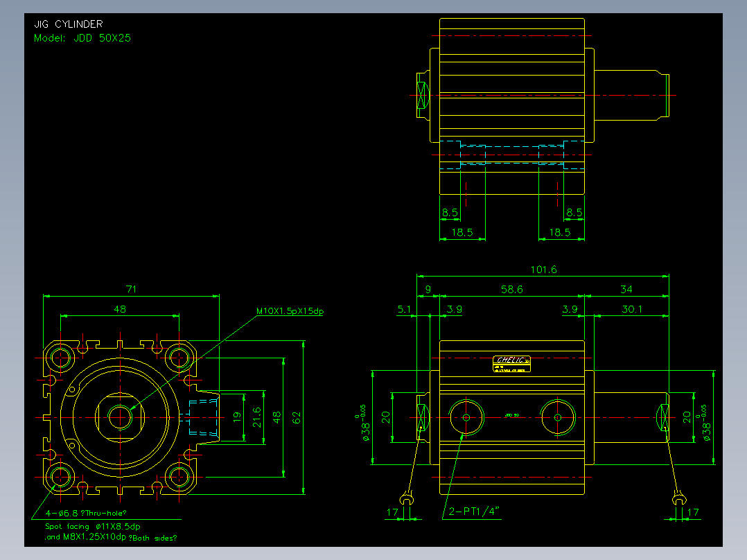The height and width of the screenshot is (560, 747).
Task: Pick the "M10X1.5pX15dp" thread callout
Action: (x=290, y=311)
